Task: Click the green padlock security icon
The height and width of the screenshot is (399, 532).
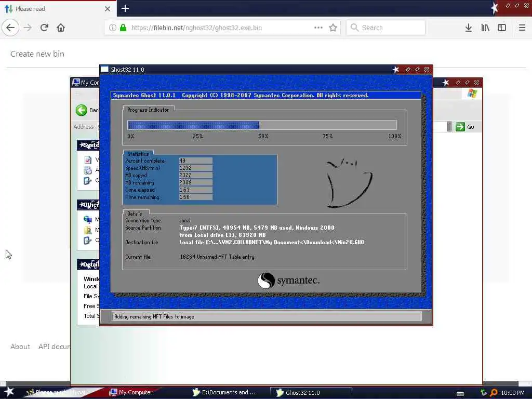Action: [x=123, y=28]
